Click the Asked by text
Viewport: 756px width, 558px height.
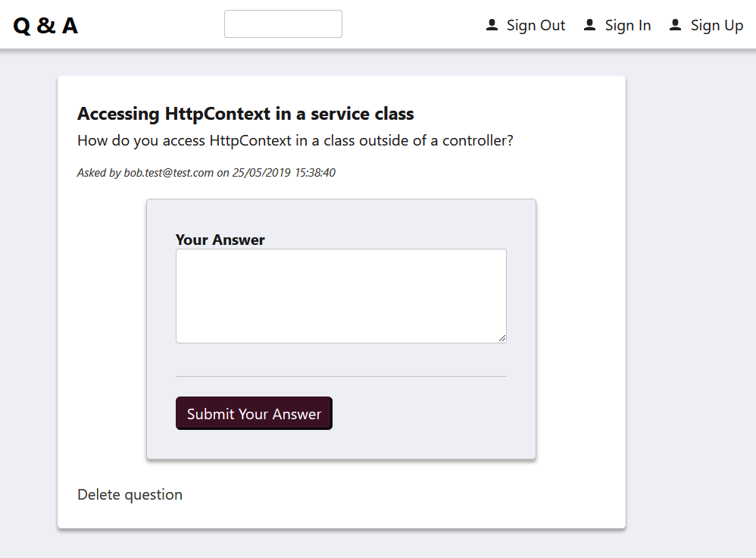click(x=99, y=173)
